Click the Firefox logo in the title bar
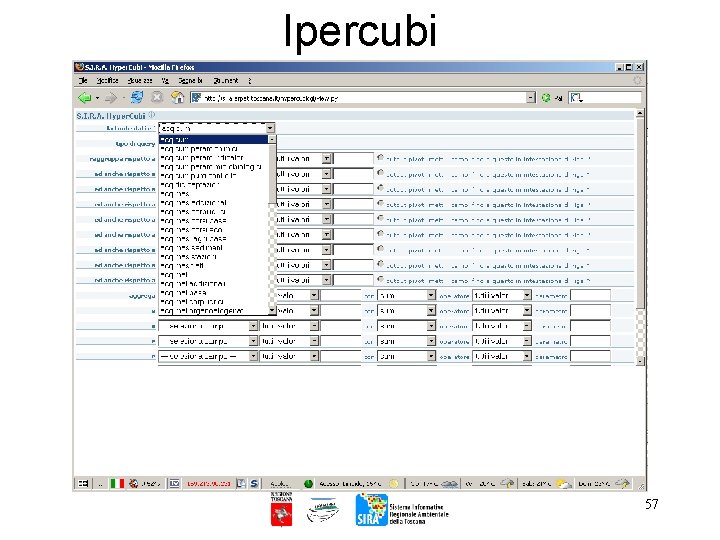This screenshot has width=720, height=540. click(x=79, y=67)
